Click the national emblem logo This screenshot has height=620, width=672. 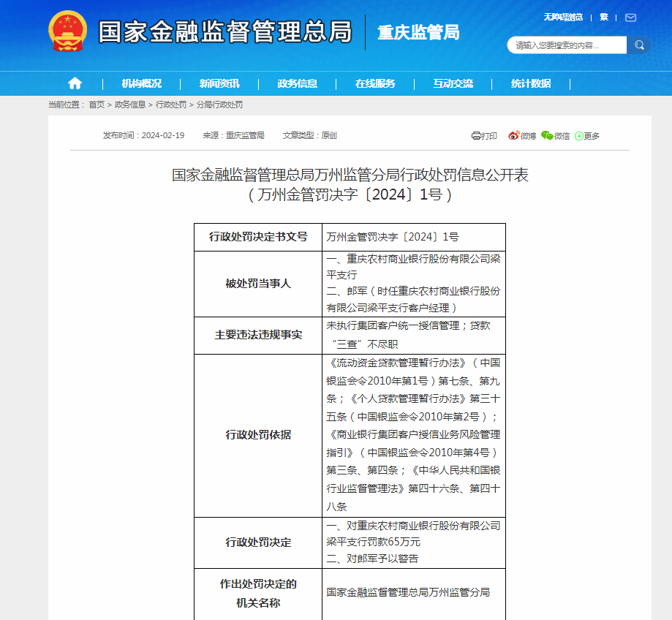tap(68, 31)
